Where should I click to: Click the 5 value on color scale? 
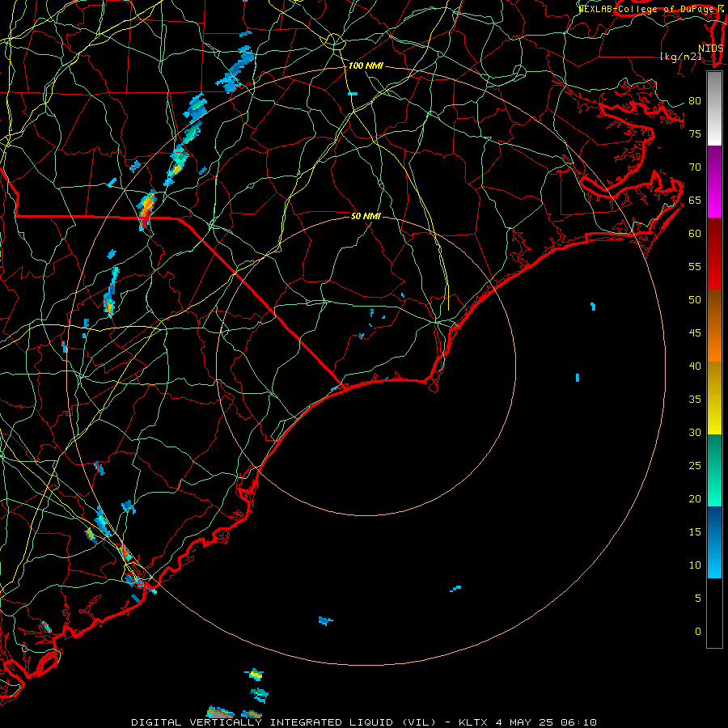pos(698,598)
